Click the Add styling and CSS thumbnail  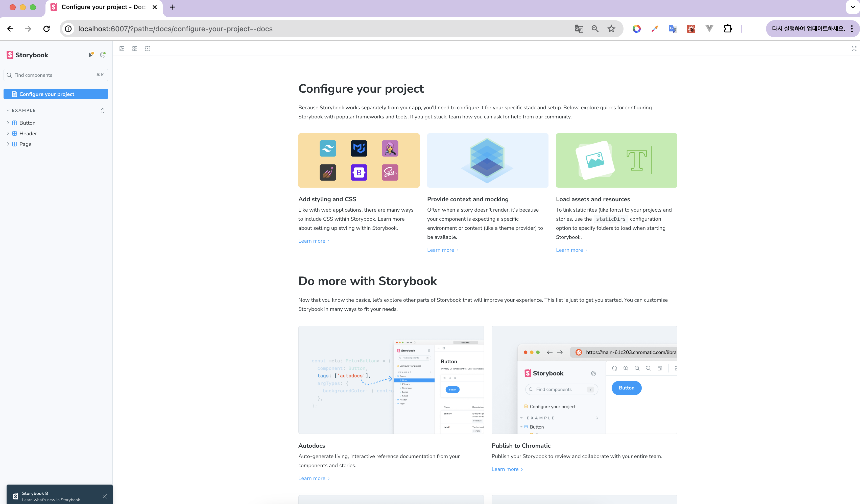359,160
